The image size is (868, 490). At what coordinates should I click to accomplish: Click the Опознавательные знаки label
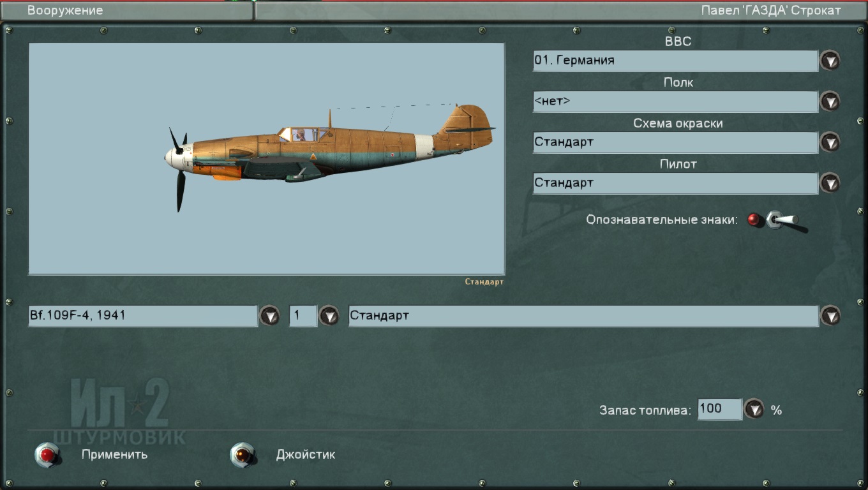662,220
